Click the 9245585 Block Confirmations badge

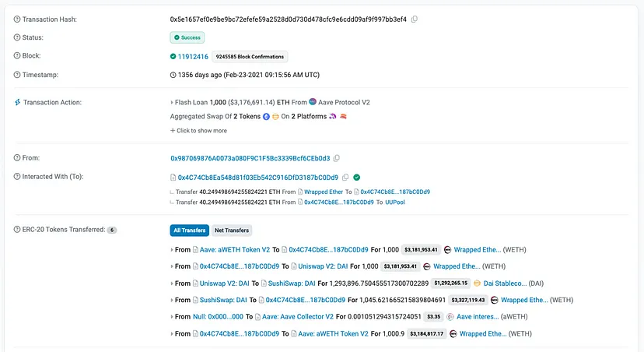251,56
